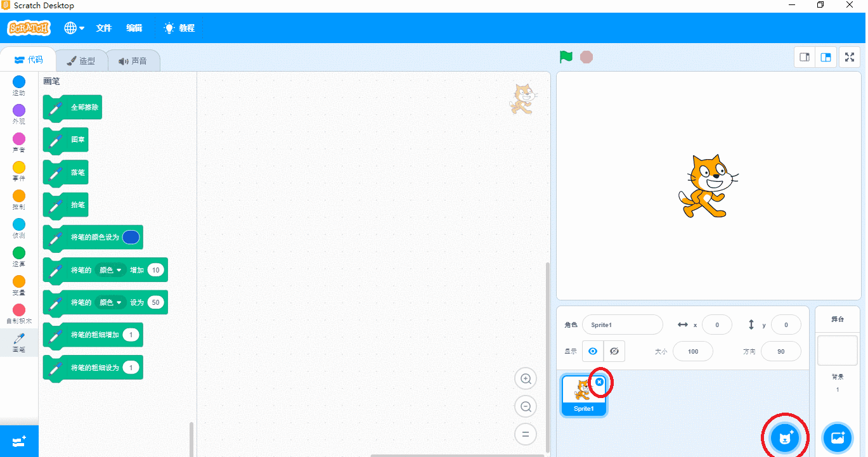Screen dimensions: 868x457
Task: Click the value 50 in 设为 block
Action: [156, 303]
